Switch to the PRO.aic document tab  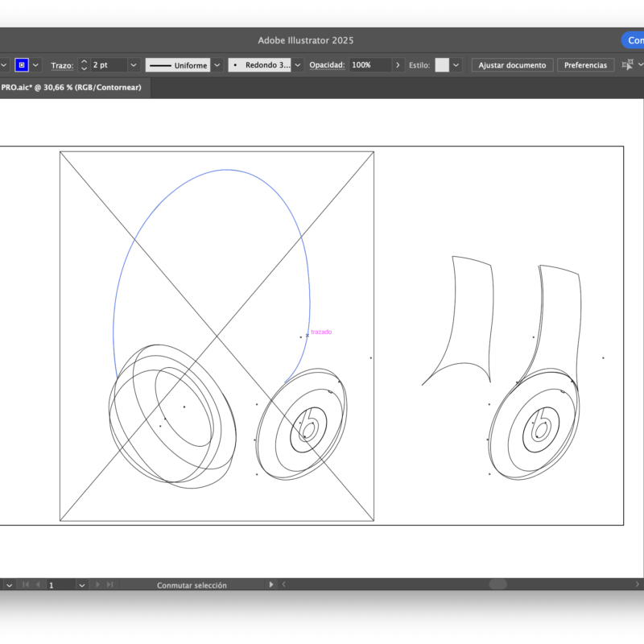tap(71, 87)
